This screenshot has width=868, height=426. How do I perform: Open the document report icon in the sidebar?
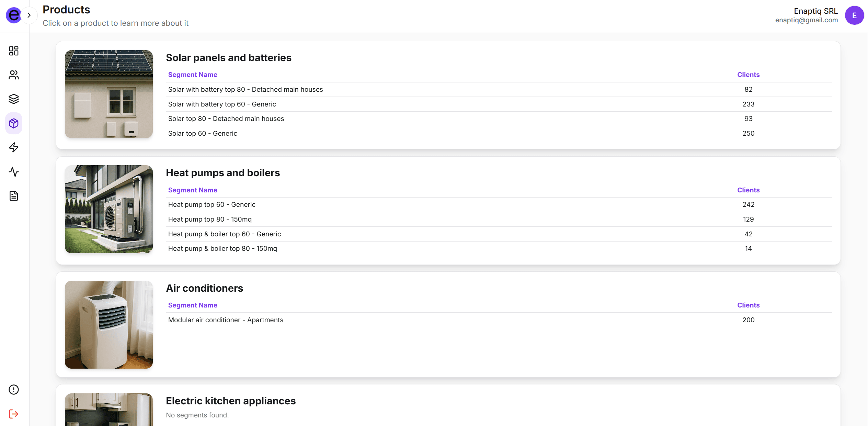click(x=13, y=196)
